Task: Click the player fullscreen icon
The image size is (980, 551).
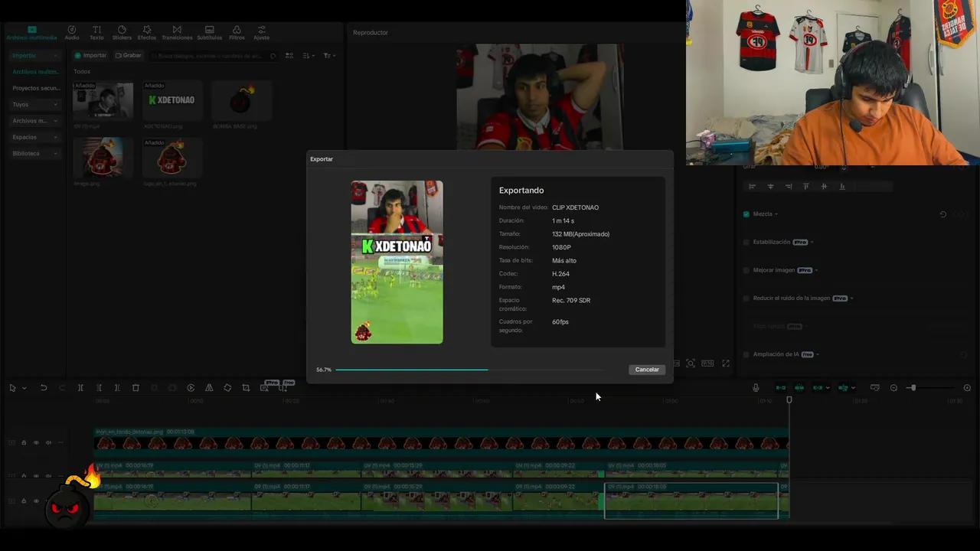Action: 726,364
